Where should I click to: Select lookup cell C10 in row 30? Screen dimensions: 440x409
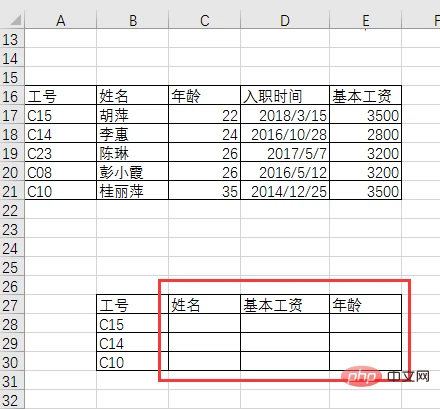coord(133,361)
